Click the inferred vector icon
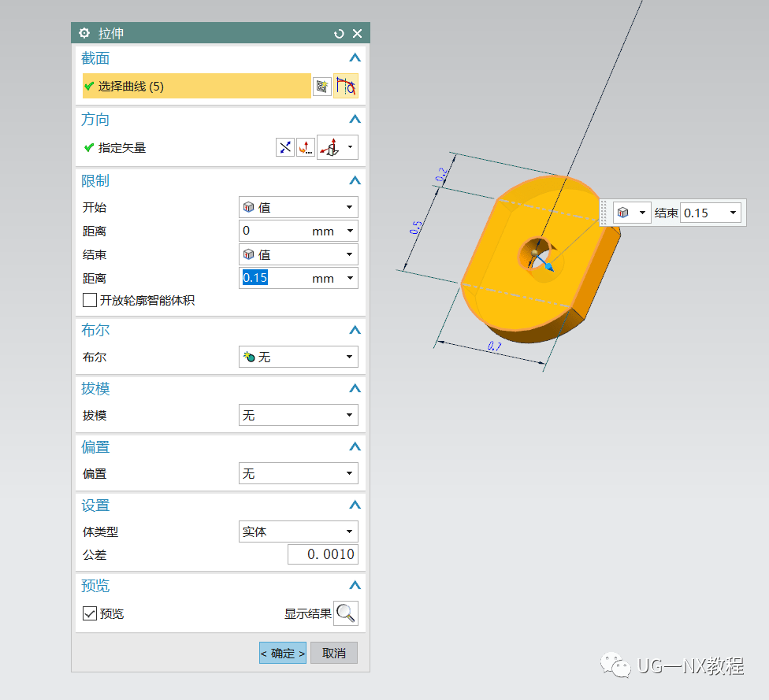Viewport: 769px width, 700px height. click(330, 147)
